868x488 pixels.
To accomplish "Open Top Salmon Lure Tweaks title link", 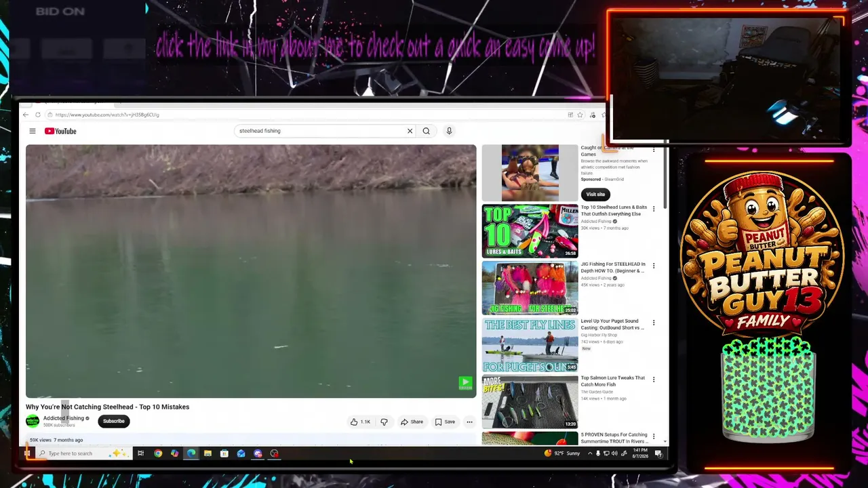I will click(x=612, y=382).
